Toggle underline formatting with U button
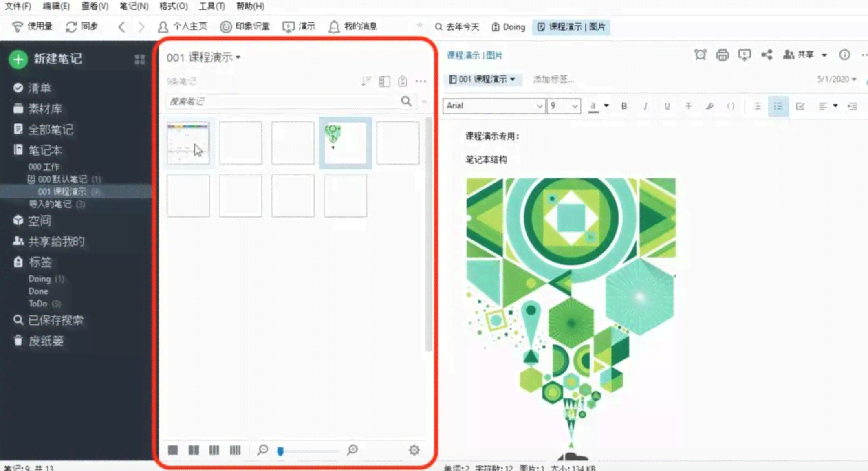This screenshot has height=471, width=868. pyautogui.click(x=667, y=106)
